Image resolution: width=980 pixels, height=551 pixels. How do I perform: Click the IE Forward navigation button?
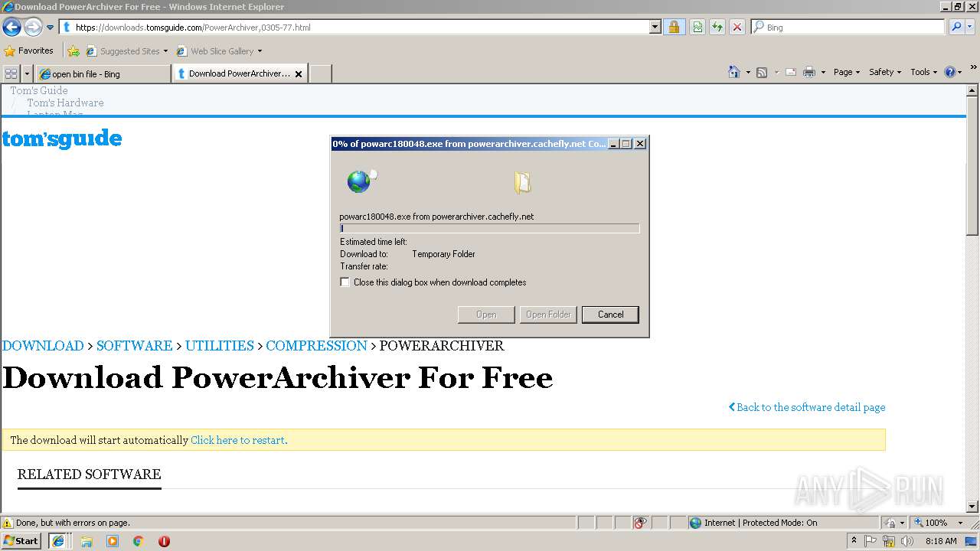coord(33,27)
